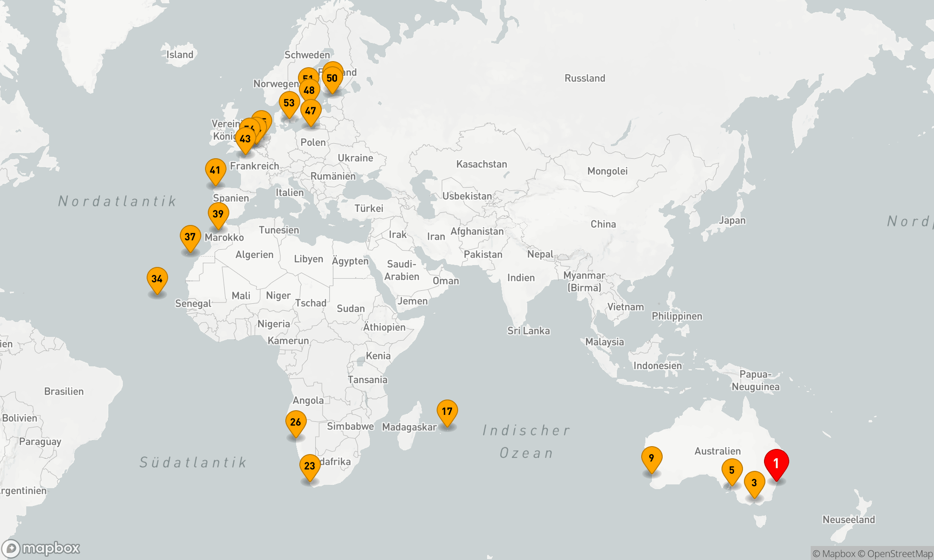Click marker 26 on the Angola coast
Image resolution: width=934 pixels, height=560 pixels.
[x=296, y=422]
